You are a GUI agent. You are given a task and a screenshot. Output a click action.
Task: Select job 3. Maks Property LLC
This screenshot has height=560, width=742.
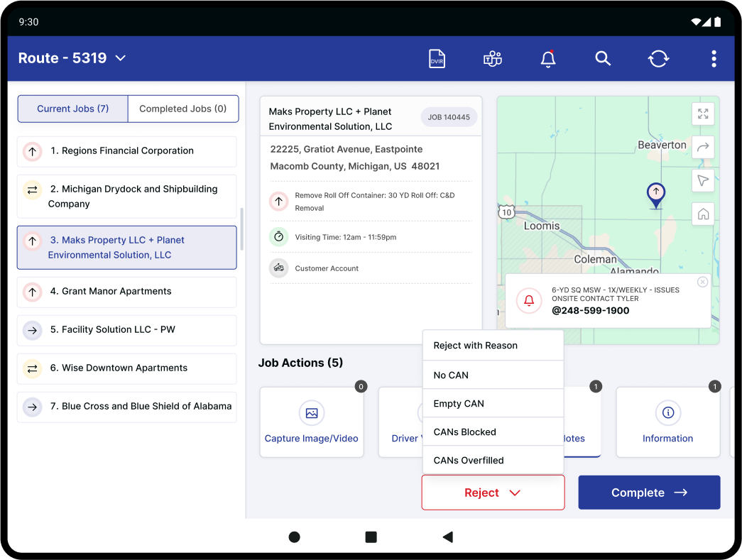point(127,248)
